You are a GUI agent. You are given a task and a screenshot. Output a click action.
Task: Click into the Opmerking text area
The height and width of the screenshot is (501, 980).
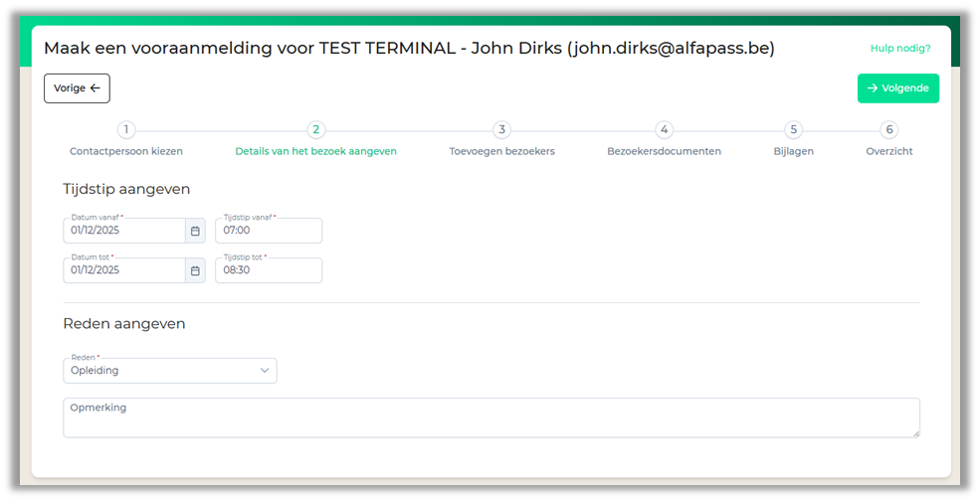click(490, 418)
